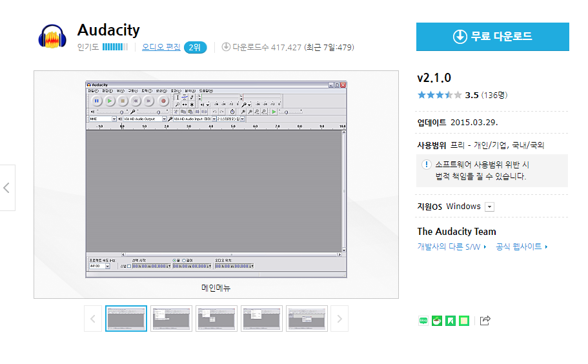Click the Fit Selection zoom icon in the Audacity preview
This screenshot has width=588, height=364.
click(x=257, y=112)
